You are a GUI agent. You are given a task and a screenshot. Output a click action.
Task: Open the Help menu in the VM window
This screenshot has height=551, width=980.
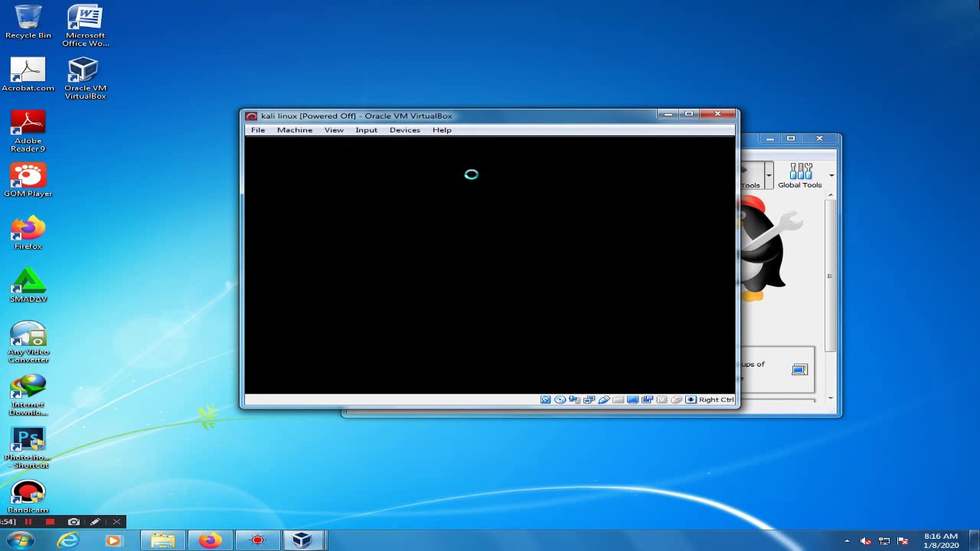coord(442,130)
